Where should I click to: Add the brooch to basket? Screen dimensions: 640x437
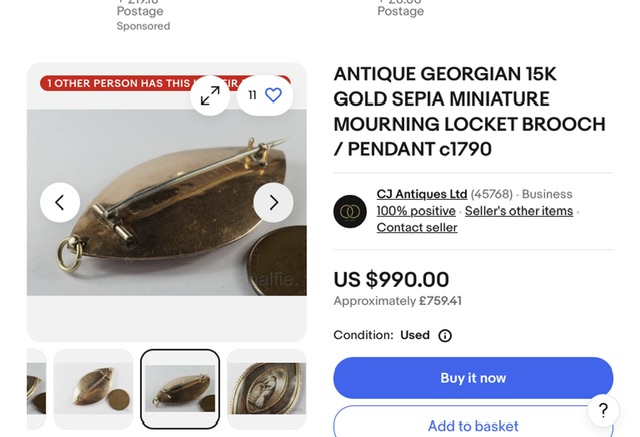[x=472, y=424]
